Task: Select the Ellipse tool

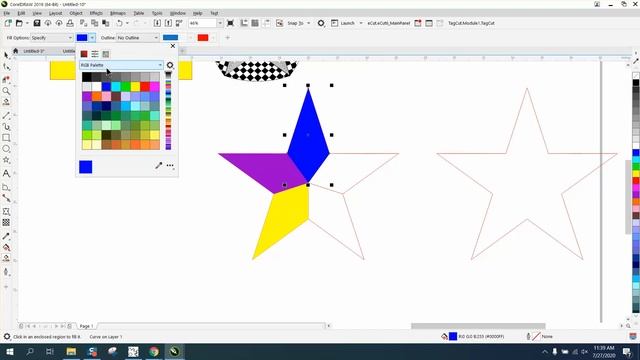Action: click(x=6, y=149)
